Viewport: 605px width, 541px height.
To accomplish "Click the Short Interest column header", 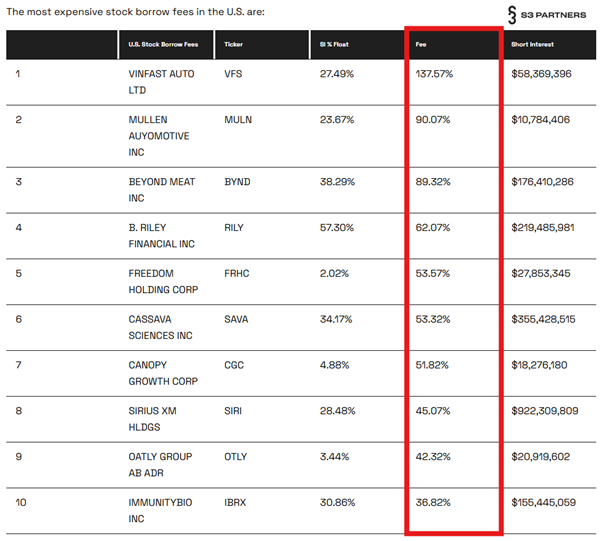I will 532,45.
